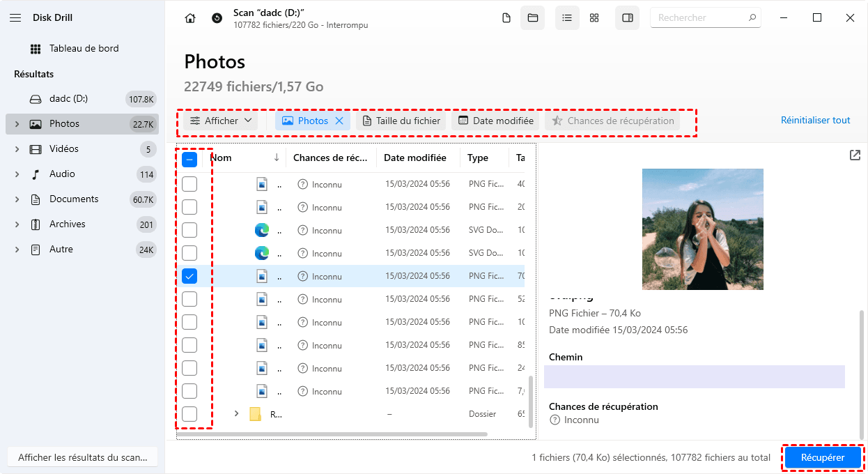Toggle the preview panel icon
The width and height of the screenshot is (868, 474).
(627, 18)
